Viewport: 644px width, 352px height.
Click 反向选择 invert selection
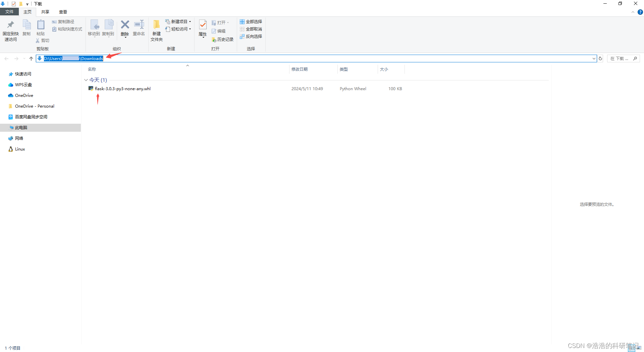[x=251, y=37]
